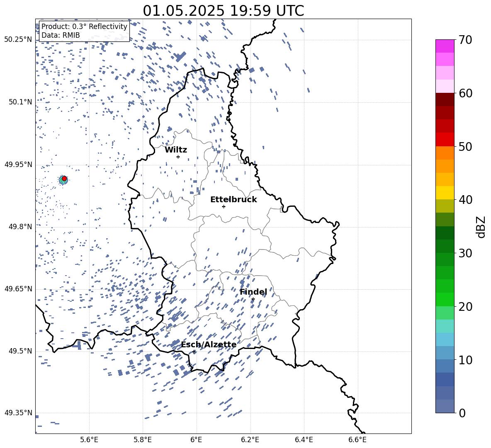Click the Data: RMIB text
Screen dimensions: 491x448
pos(61,35)
